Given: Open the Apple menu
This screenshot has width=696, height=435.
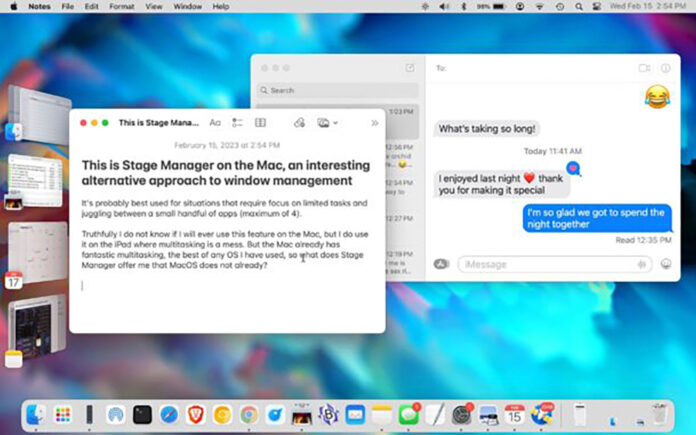Looking at the screenshot, I should click(13, 6).
